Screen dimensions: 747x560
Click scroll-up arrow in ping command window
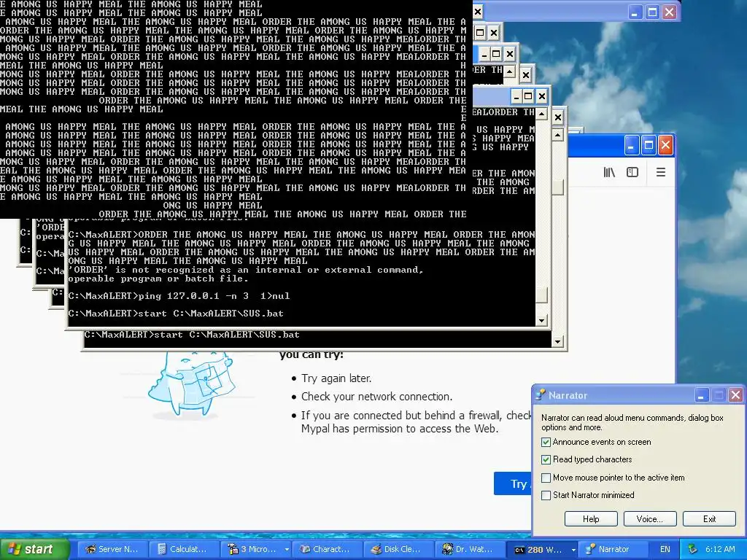point(541,114)
